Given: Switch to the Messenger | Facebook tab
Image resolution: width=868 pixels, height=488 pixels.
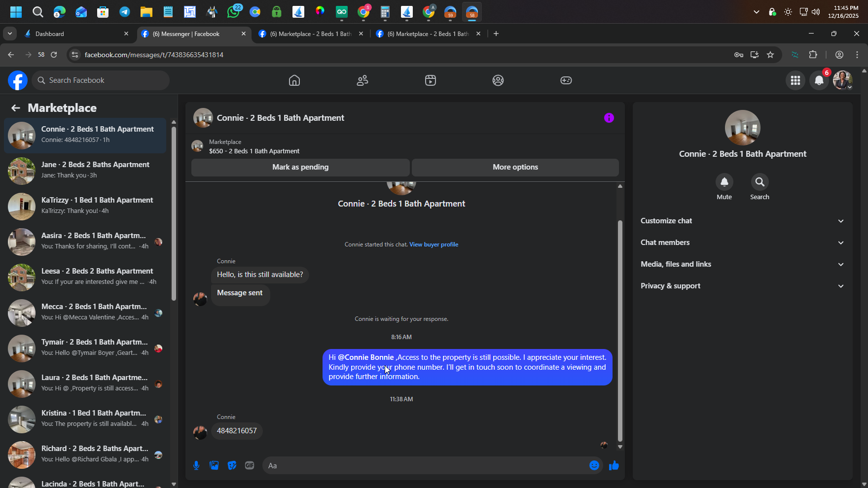Looking at the screenshot, I should tap(194, 34).
